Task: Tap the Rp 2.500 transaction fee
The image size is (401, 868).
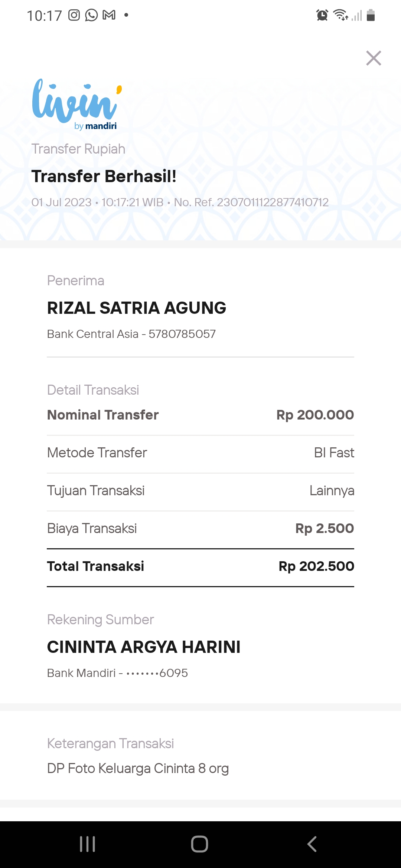Action: click(325, 528)
